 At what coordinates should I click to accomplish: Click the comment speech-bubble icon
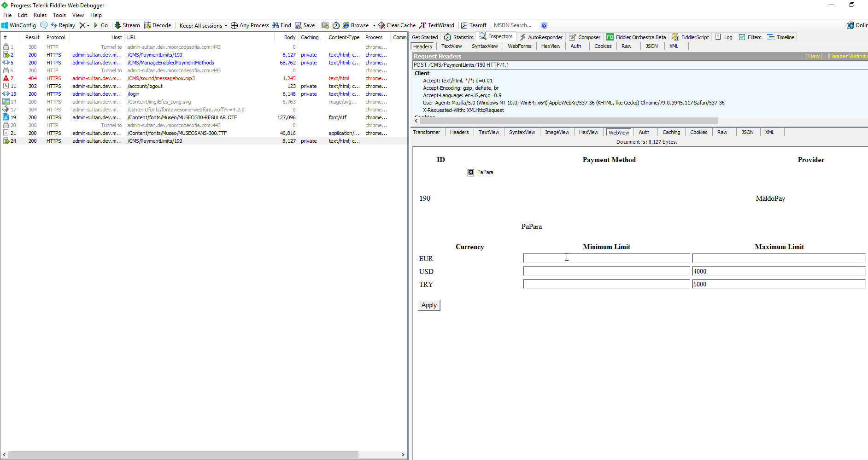tap(44, 25)
